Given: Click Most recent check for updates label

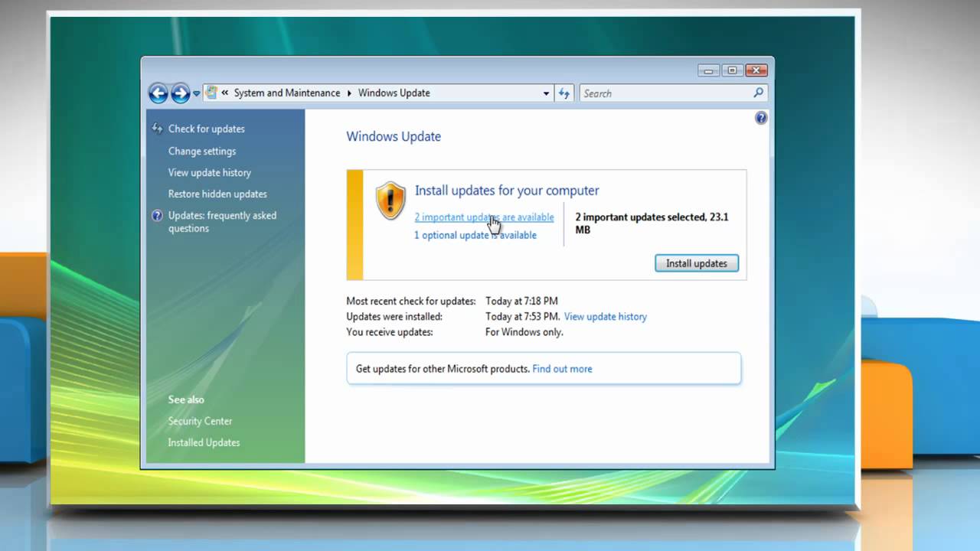Looking at the screenshot, I should [x=411, y=301].
